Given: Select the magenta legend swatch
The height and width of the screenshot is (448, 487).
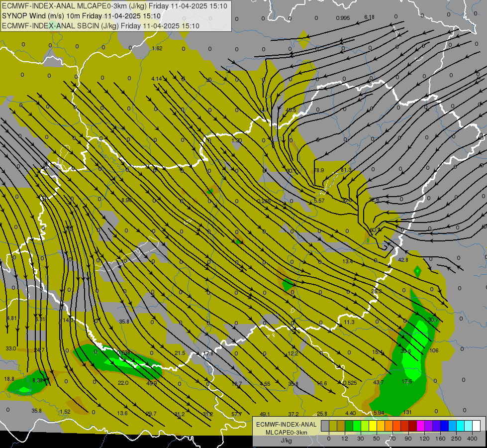Looking at the screenshot, I should tap(421, 426).
